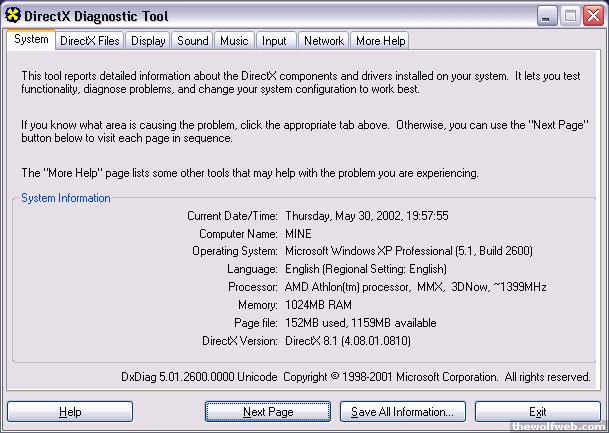The width and height of the screenshot is (609, 433).
Task: Maximize the DirectX Diagnostic Tool window
Action: coord(570,16)
